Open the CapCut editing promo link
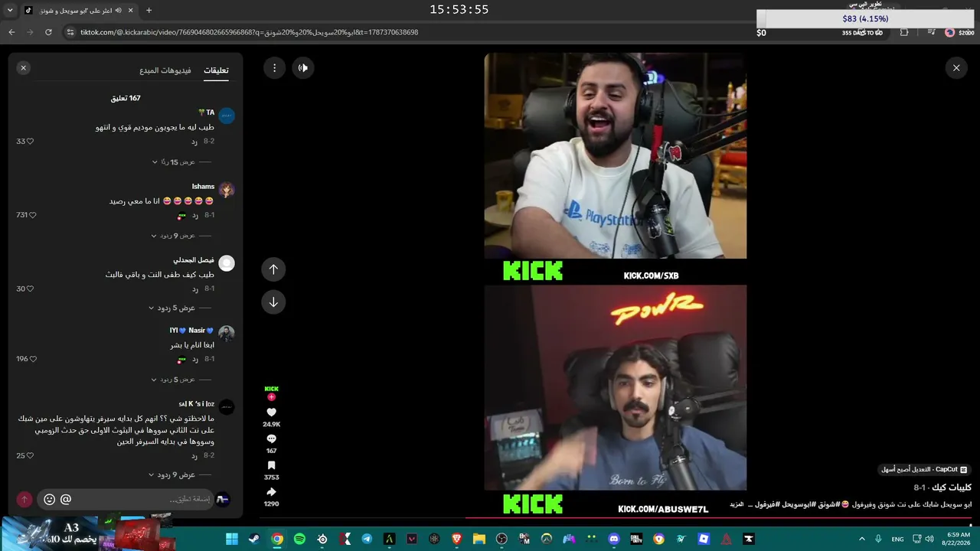The width and height of the screenshot is (980, 551). click(924, 469)
